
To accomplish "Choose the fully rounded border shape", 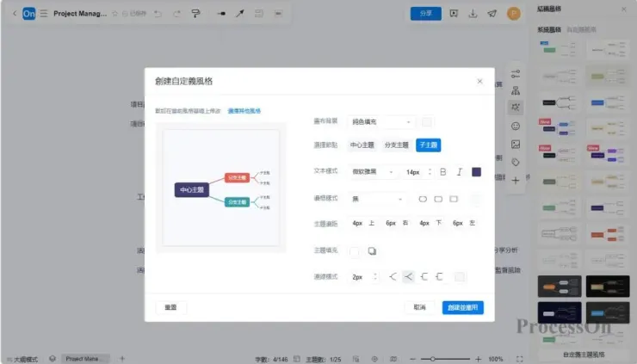I will click(423, 199).
